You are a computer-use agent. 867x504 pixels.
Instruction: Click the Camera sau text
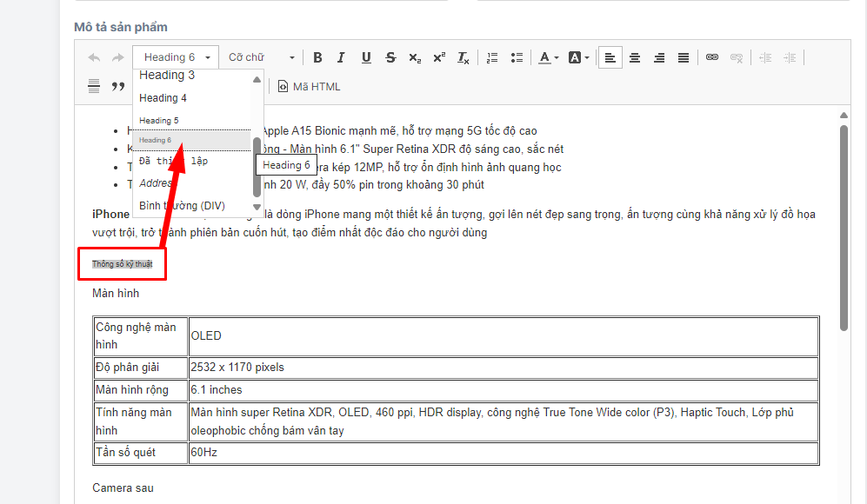[123, 488]
